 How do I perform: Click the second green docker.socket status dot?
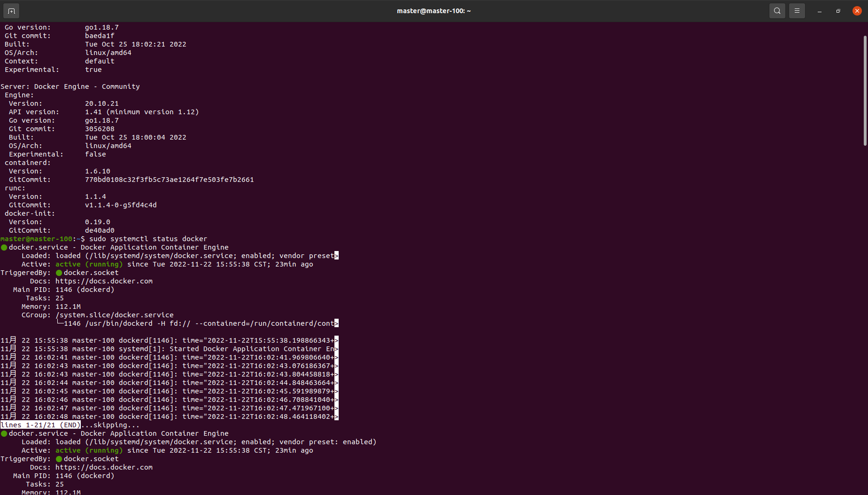59,459
